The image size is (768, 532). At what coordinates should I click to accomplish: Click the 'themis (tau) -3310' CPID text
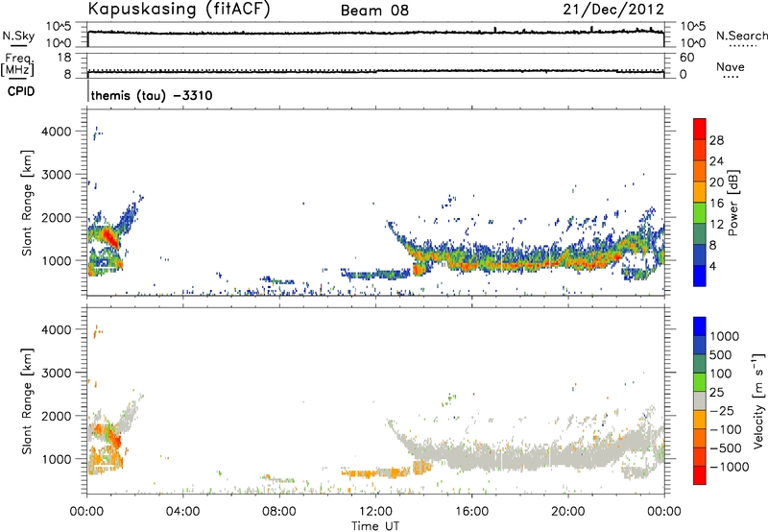[152, 95]
